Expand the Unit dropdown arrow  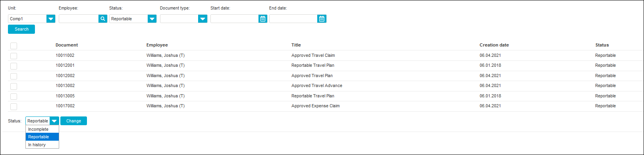[51, 19]
